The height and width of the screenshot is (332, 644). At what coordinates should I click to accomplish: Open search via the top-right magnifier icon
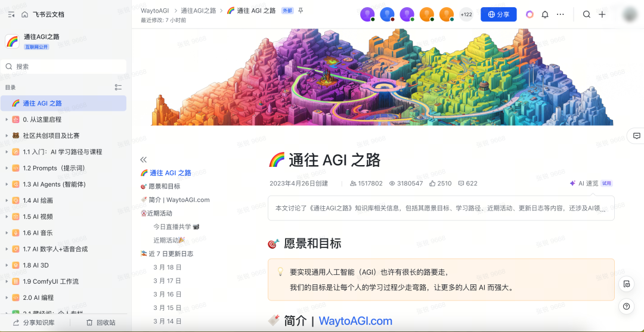(587, 14)
